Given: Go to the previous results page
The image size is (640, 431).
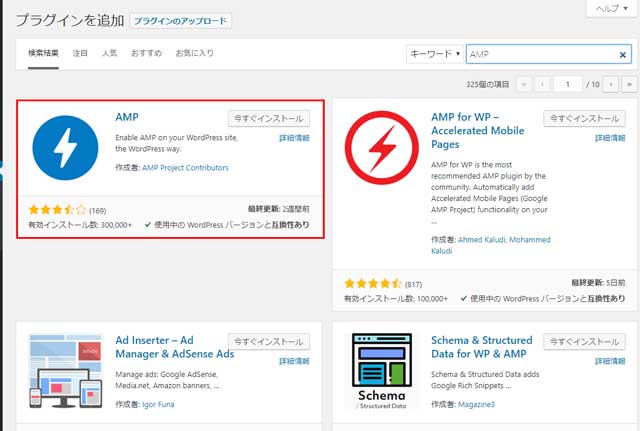Looking at the screenshot, I should [x=542, y=84].
